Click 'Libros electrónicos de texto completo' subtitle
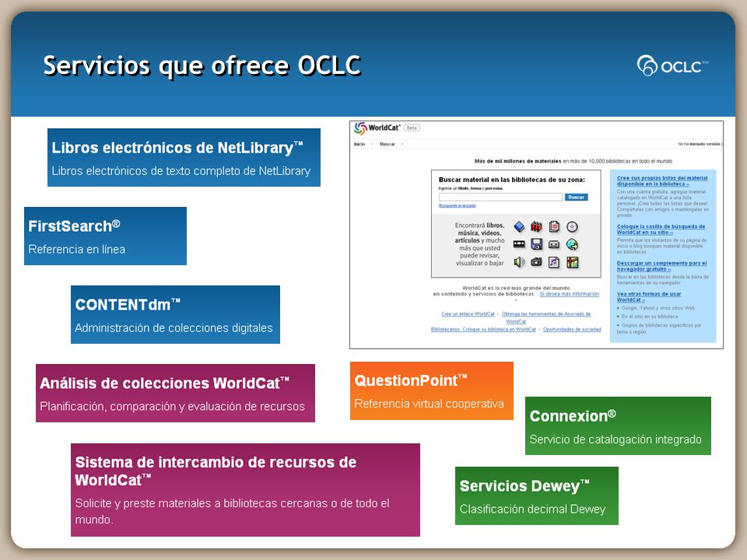Viewport: 747px width, 560px height. pos(181,171)
